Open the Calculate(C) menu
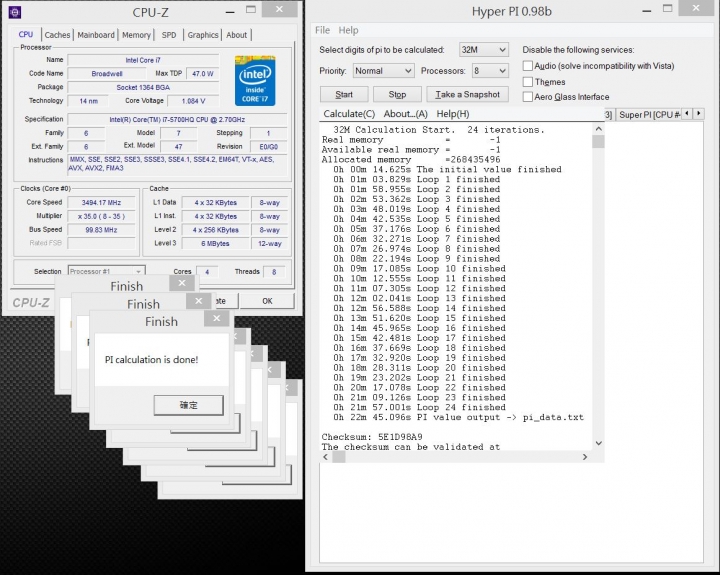This screenshot has height=575, width=720. point(349,114)
